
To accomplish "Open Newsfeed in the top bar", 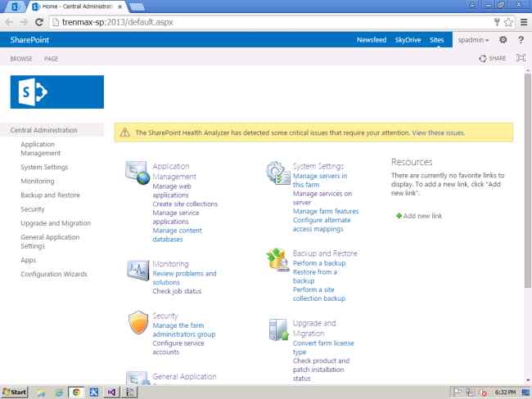I will (x=372, y=40).
